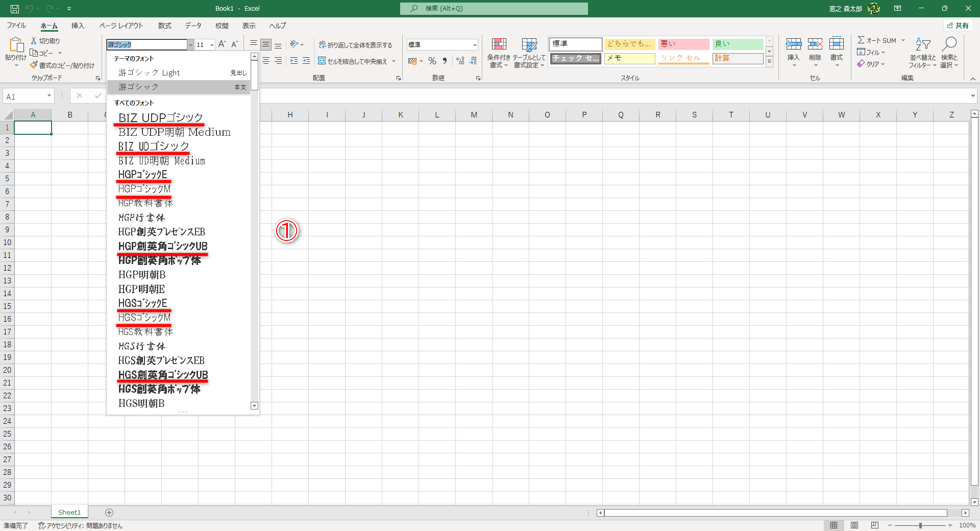This screenshot has width=980, height=531.
Task: Switch to Normal view in status bar
Action: click(834, 525)
